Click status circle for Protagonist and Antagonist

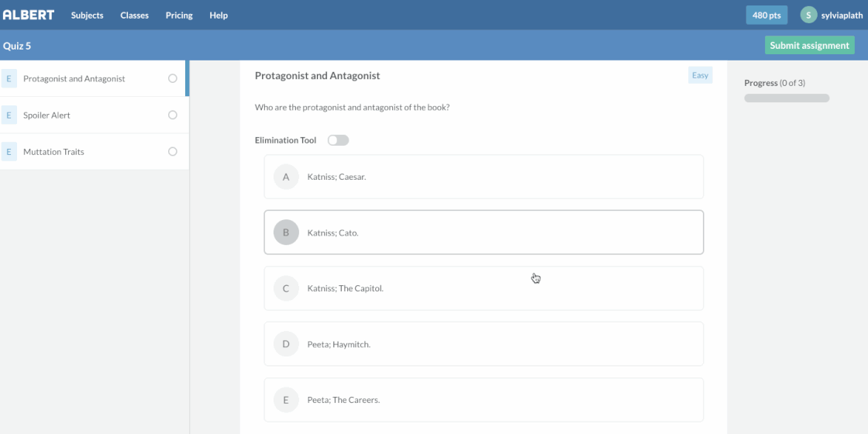pyautogui.click(x=172, y=78)
